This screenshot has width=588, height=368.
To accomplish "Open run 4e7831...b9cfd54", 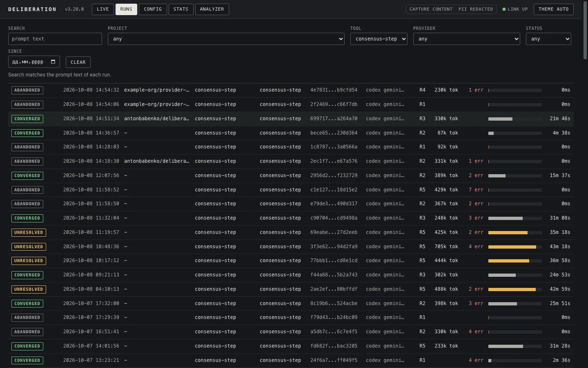I will pyautogui.click(x=291, y=90).
